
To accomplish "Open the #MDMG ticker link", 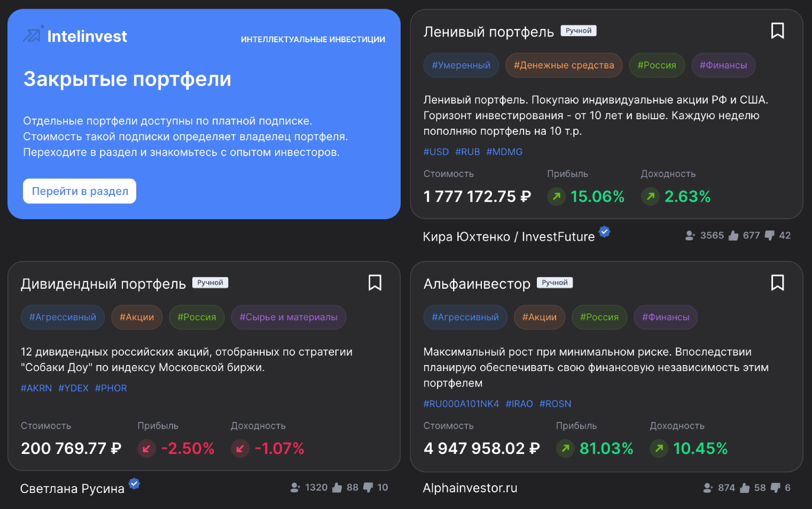I will pyautogui.click(x=504, y=152).
